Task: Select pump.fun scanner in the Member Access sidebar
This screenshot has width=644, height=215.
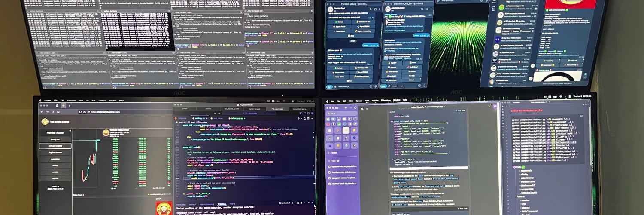Action: click(x=55, y=146)
